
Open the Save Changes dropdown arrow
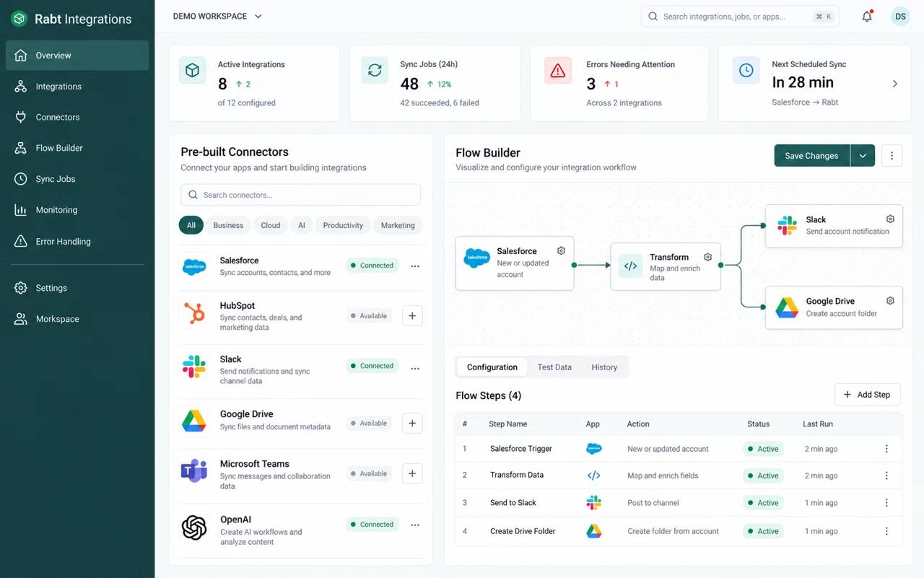[863, 156]
